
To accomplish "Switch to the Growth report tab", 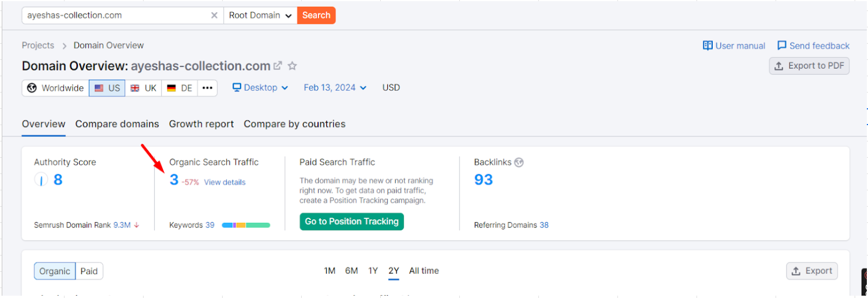I will (201, 124).
